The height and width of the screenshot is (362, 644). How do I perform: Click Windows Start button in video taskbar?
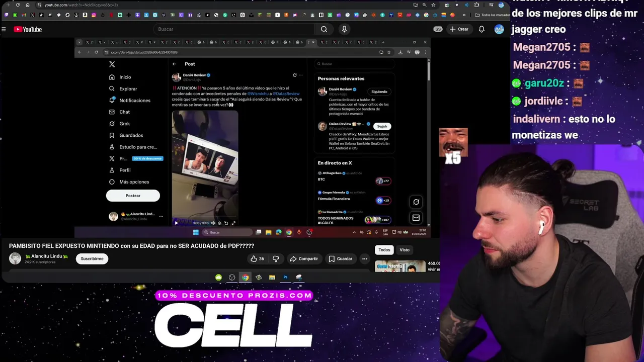point(196,232)
